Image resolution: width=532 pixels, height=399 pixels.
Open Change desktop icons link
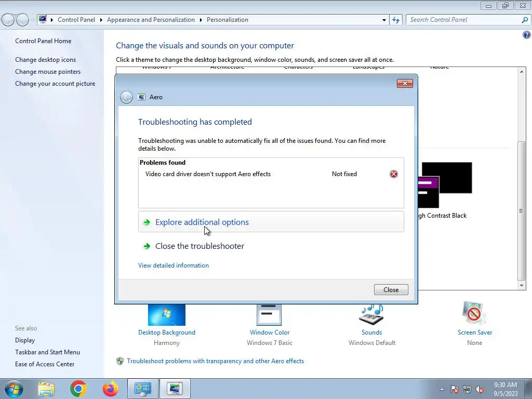pyautogui.click(x=46, y=60)
